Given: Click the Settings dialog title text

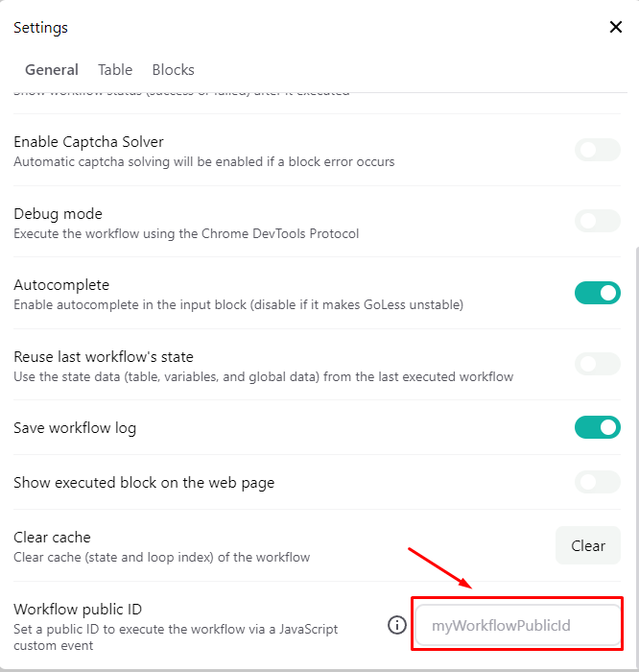Looking at the screenshot, I should pos(40,28).
